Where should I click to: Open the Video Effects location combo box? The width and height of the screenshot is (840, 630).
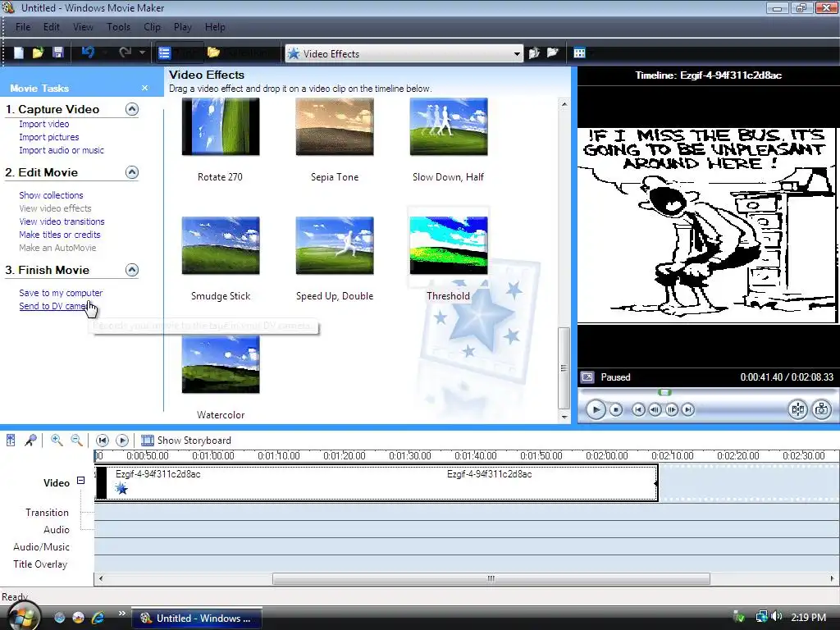(404, 53)
